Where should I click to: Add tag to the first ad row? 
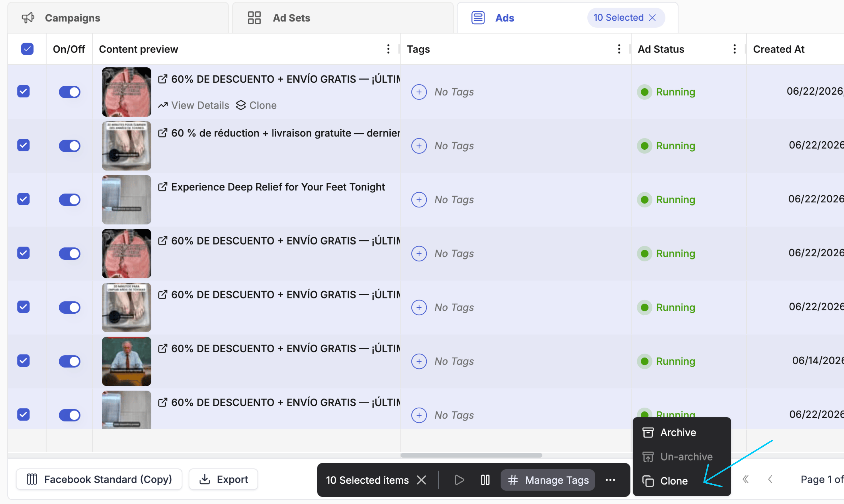tap(419, 92)
